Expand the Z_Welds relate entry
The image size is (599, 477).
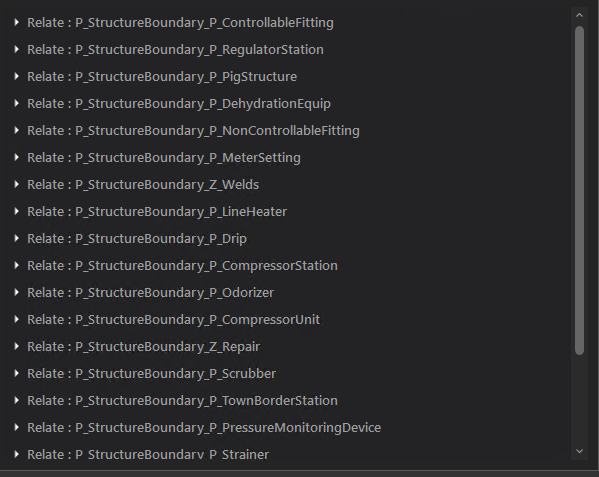click(16, 184)
